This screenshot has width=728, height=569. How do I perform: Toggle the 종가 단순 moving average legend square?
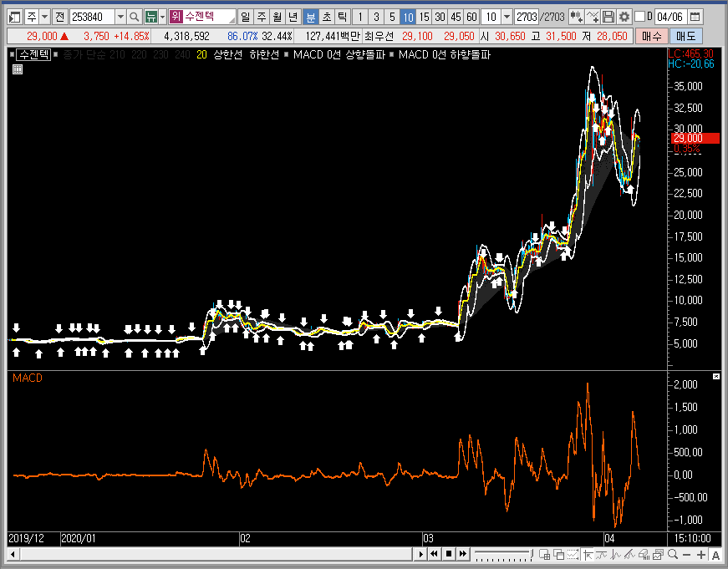56,55
